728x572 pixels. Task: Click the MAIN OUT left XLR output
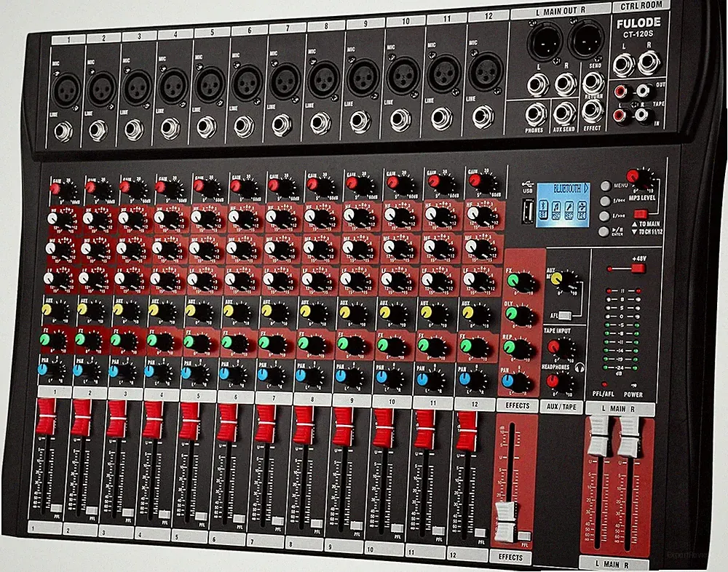(545, 43)
